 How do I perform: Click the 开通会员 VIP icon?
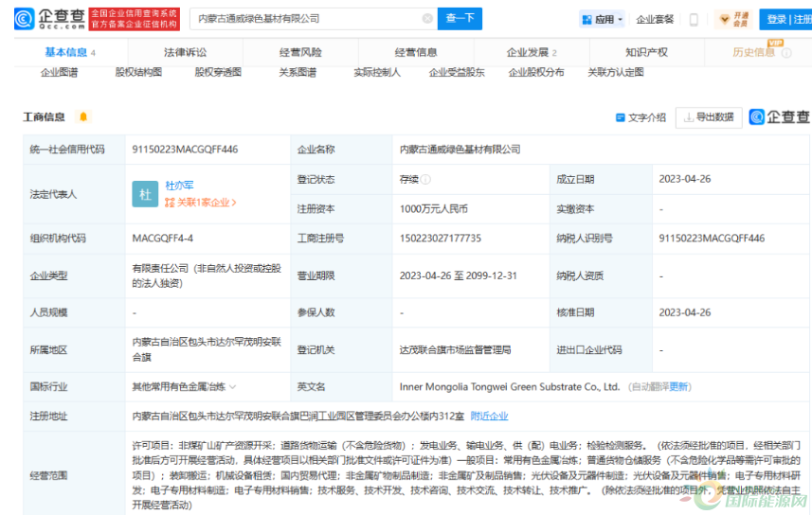click(734, 20)
